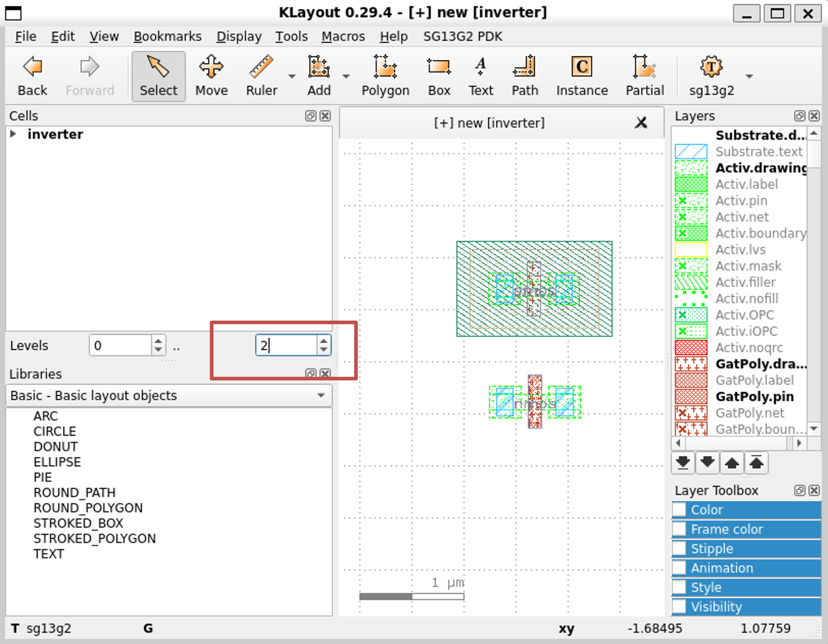This screenshot has height=644, width=828.
Task: Select ROUND_POLYGON in the library list
Action: (x=88, y=508)
